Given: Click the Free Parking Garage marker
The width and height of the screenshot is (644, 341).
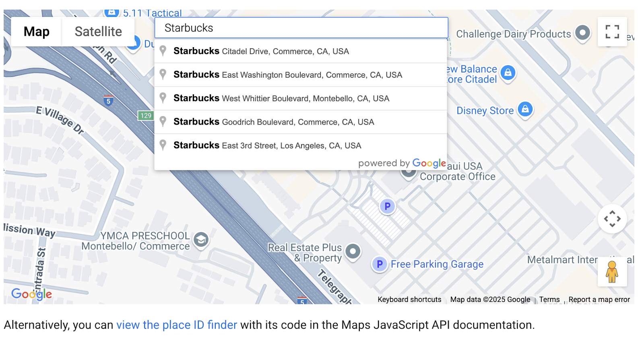Looking at the screenshot, I should coord(379,264).
